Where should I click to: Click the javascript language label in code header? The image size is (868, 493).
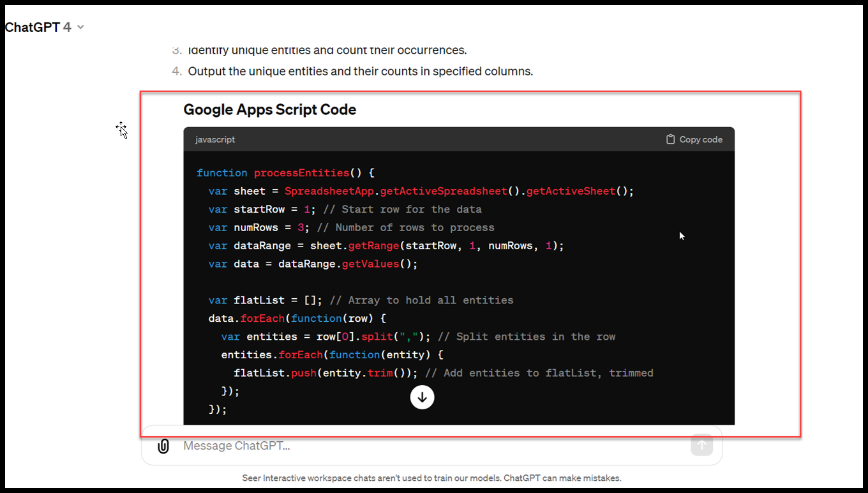[215, 139]
